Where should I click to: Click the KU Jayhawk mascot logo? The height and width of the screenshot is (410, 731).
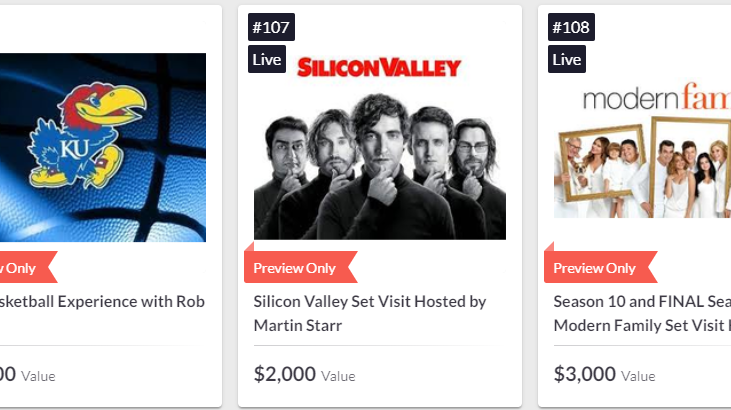(87, 135)
